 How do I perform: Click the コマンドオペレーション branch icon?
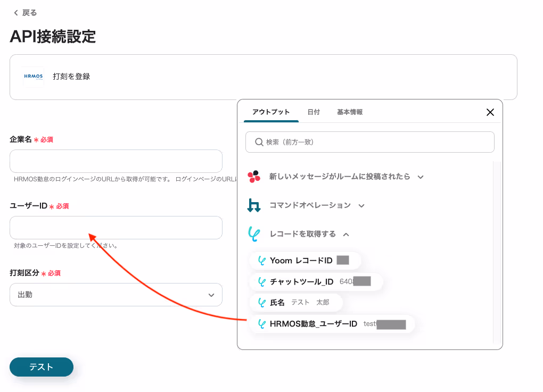click(x=254, y=205)
